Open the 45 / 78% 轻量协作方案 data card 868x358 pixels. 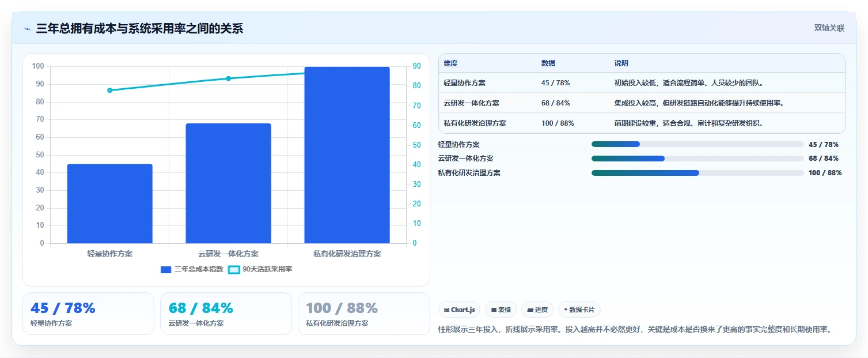point(88,314)
